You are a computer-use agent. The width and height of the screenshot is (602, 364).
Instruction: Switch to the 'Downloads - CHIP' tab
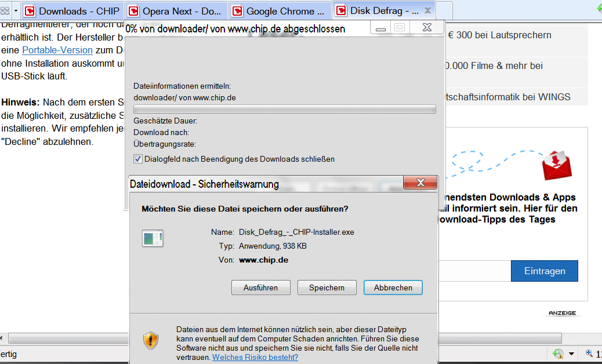pos(72,11)
